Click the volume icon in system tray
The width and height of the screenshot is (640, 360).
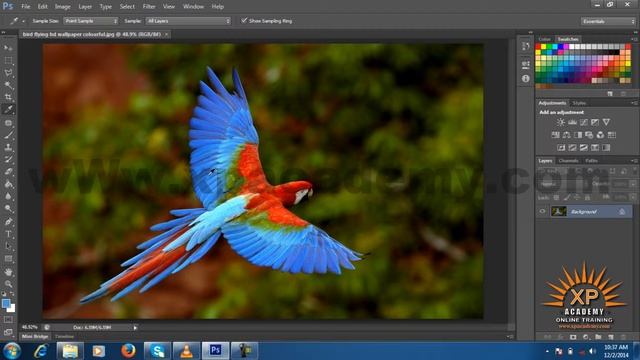pyautogui.click(x=592, y=351)
